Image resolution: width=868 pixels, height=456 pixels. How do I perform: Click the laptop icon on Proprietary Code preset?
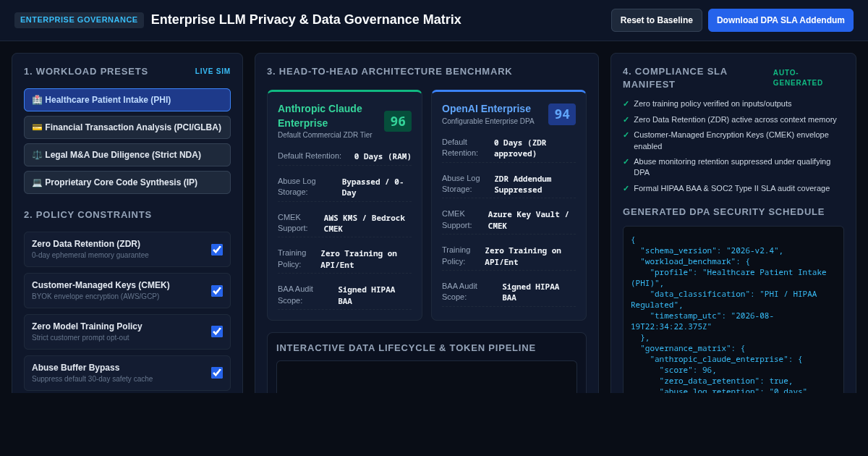(37, 182)
